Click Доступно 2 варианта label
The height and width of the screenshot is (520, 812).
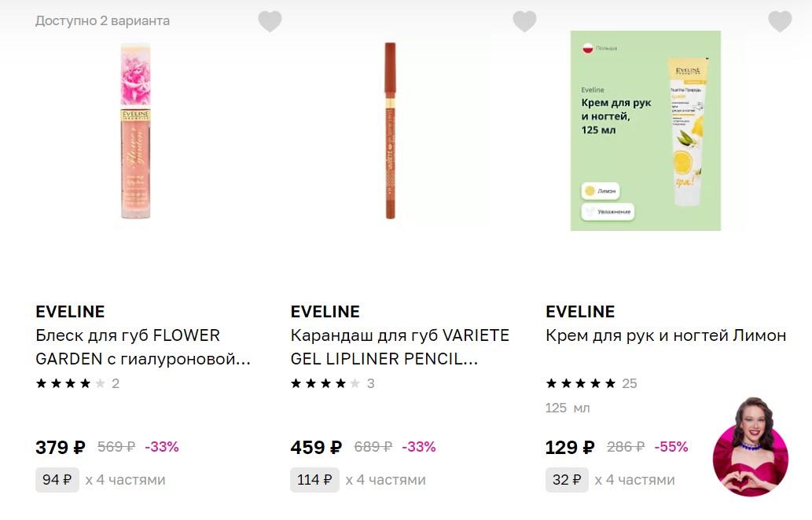point(102,20)
